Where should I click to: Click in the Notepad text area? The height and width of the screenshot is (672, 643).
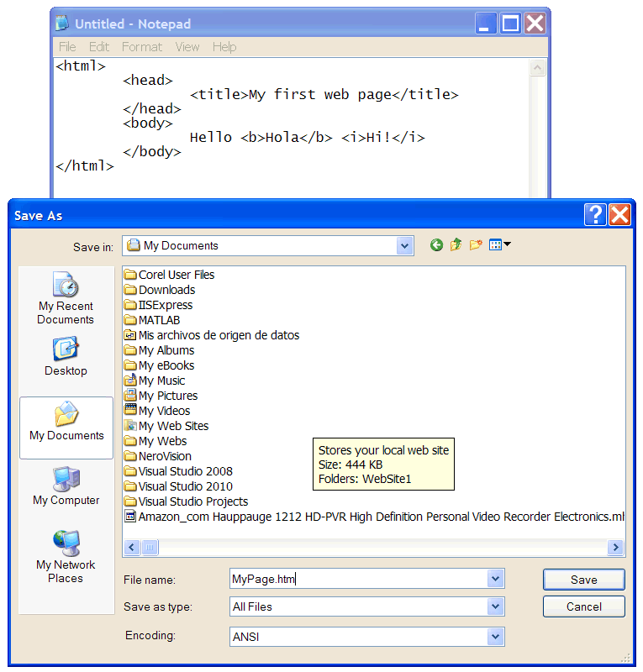[292, 128]
